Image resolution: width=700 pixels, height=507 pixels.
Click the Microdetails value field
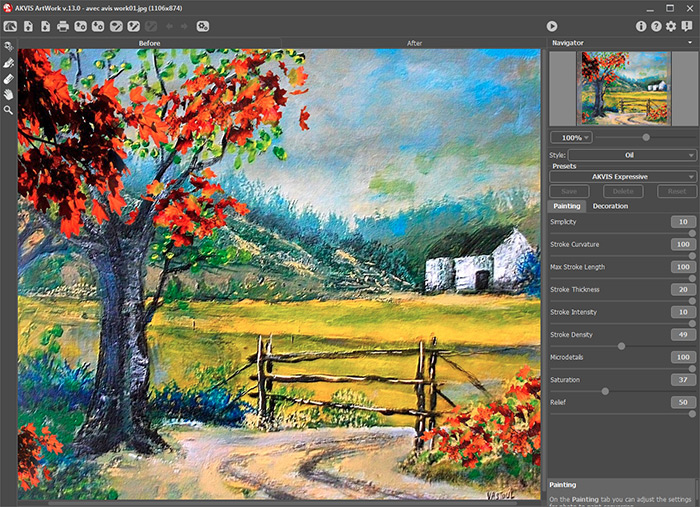pos(683,357)
